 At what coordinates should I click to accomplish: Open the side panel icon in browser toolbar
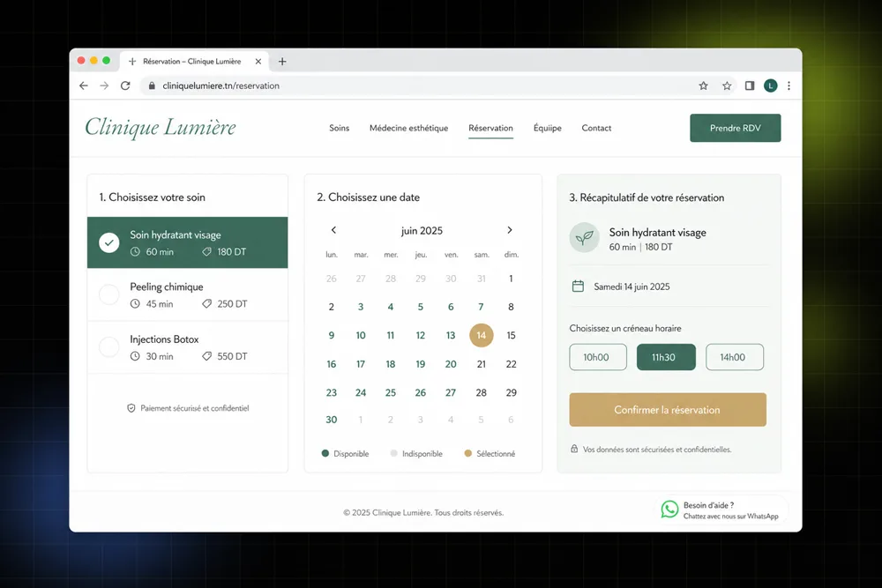pos(749,86)
